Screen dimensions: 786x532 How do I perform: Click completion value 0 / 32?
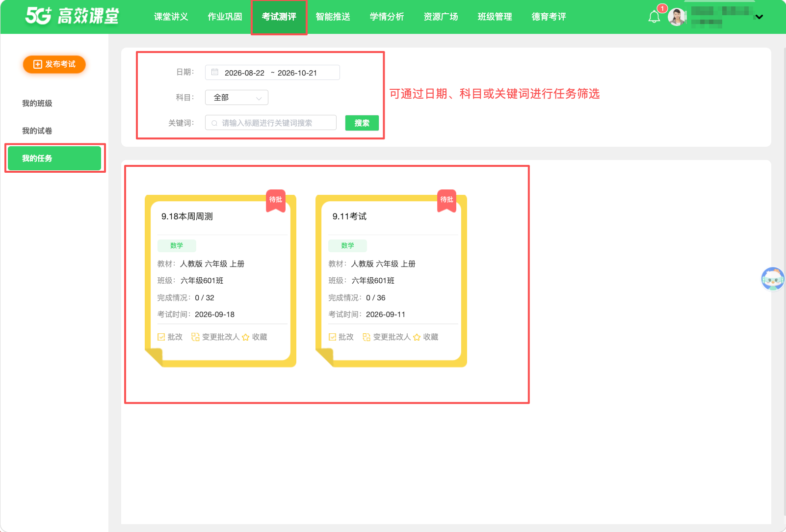point(205,298)
